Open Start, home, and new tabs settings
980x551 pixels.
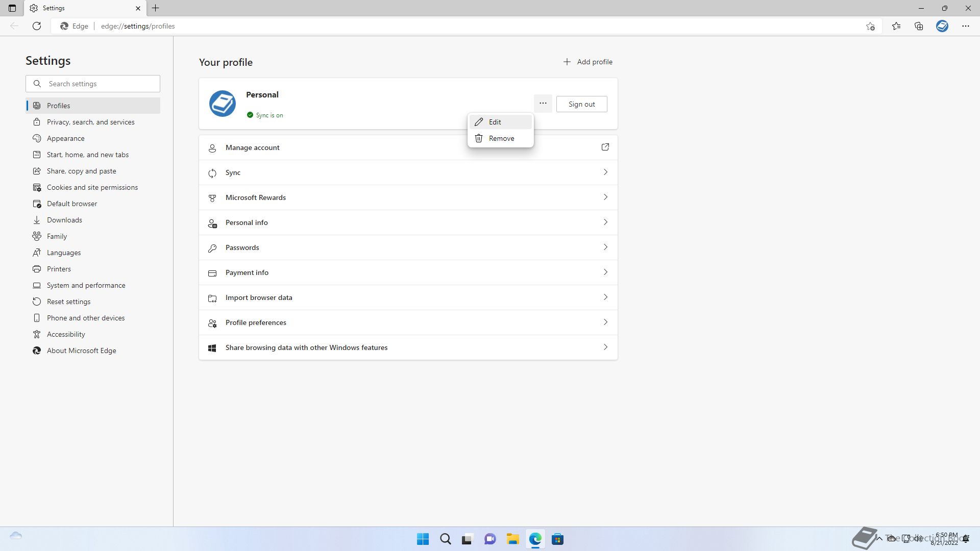(x=93, y=155)
